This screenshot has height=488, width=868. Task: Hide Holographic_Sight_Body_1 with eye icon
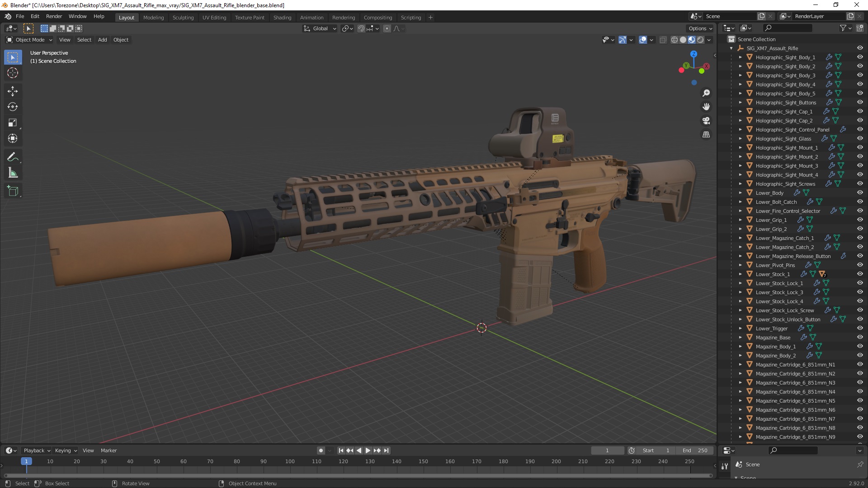coord(860,57)
